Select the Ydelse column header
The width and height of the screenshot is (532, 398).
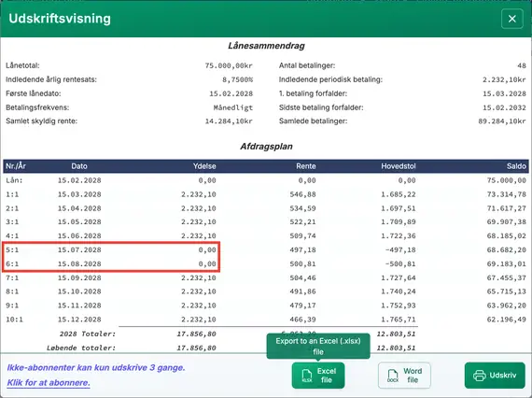[204, 166]
